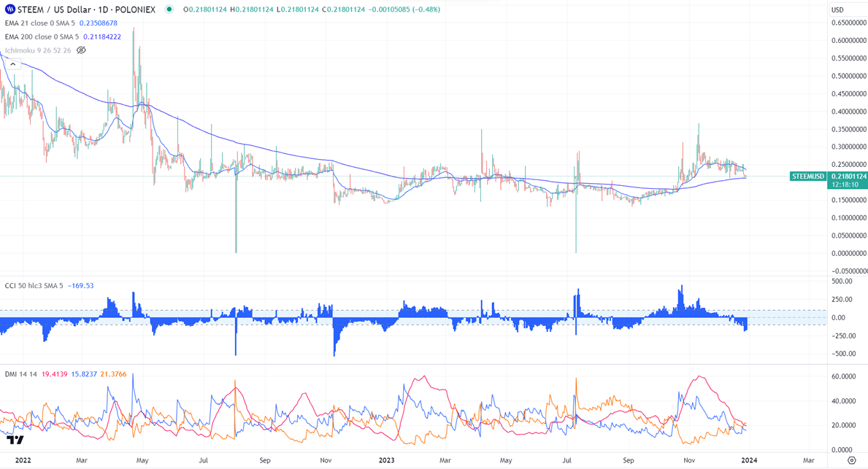Click the 0.50000000 price axis label
The image size is (868, 469).
pyautogui.click(x=848, y=76)
